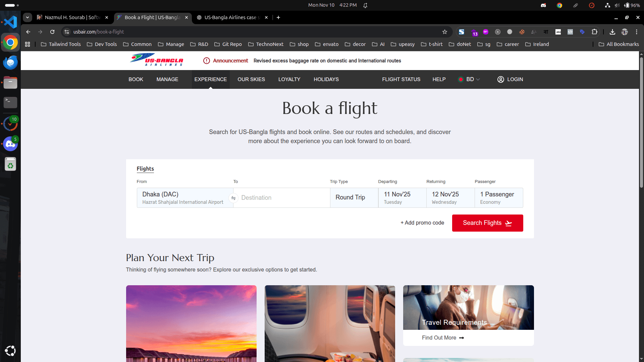644x362 pixels.
Task: Click the Search Flights button
Action: pos(487,223)
